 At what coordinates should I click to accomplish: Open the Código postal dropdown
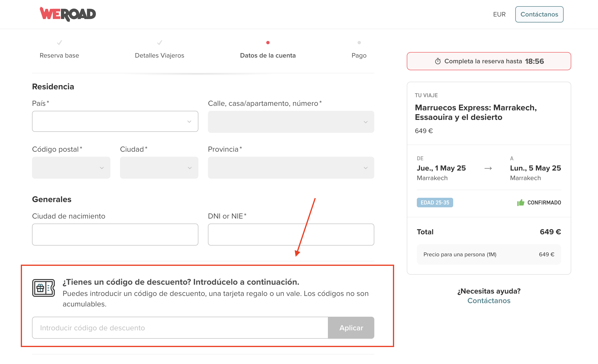tap(71, 168)
